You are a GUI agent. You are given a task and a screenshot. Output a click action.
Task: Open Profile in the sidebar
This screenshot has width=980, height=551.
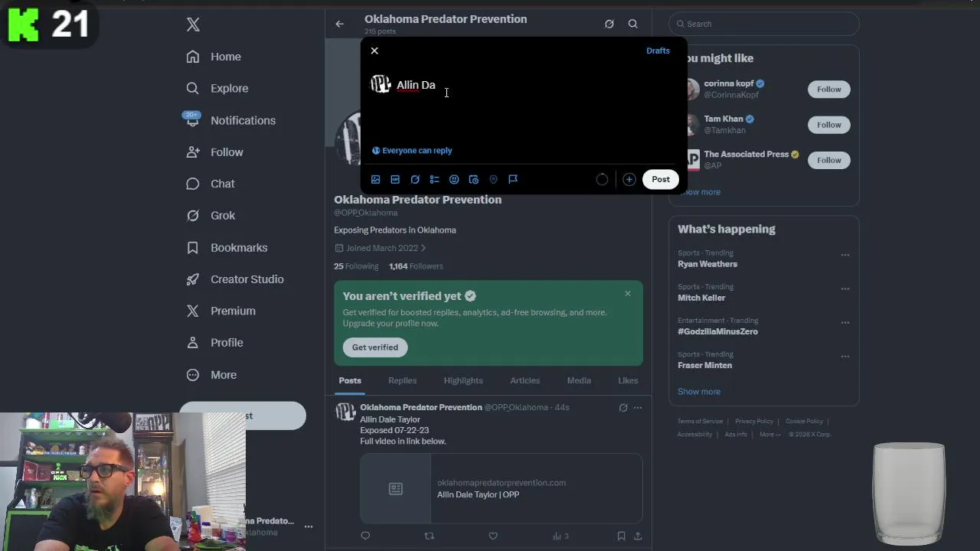click(214, 343)
